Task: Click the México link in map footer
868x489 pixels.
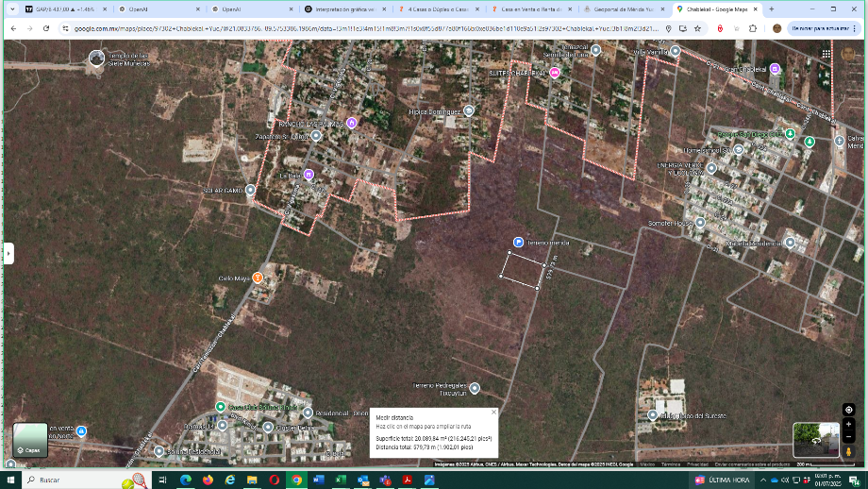Action: pos(647,464)
